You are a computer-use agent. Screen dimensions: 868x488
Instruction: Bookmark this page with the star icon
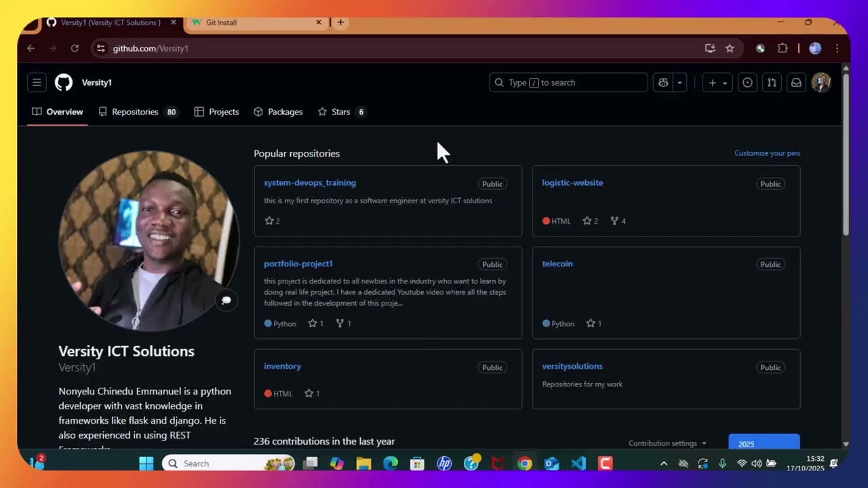coord(730,48)
